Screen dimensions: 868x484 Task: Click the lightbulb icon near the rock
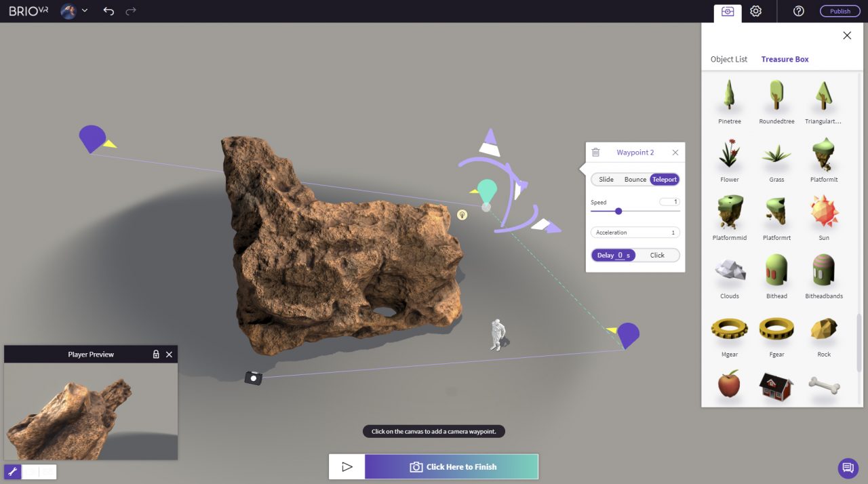[462, 215]
